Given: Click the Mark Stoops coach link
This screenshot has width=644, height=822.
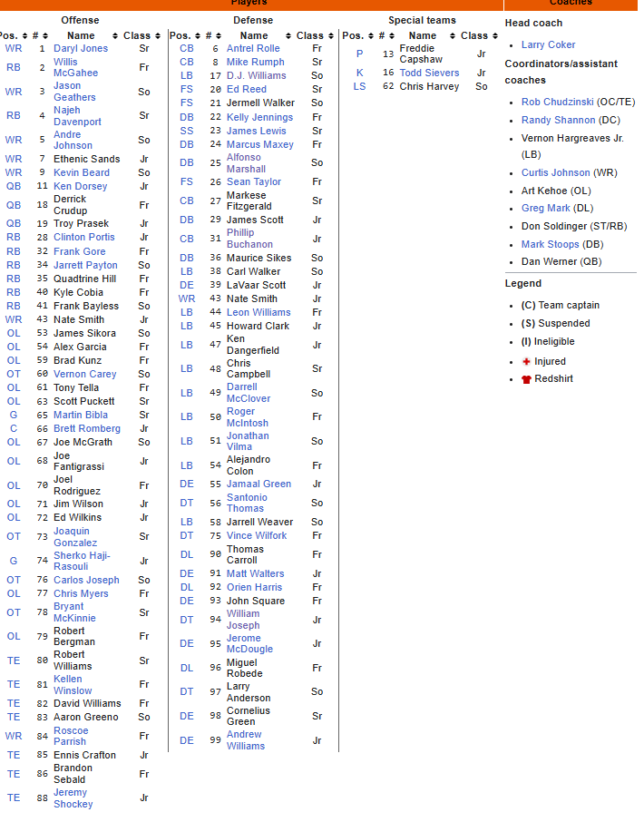Looking at the screenshot, I should click(x=552, y=244).
